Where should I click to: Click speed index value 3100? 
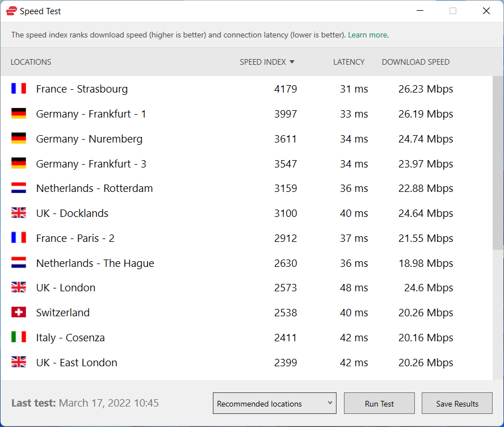click(x=285, y=213)
